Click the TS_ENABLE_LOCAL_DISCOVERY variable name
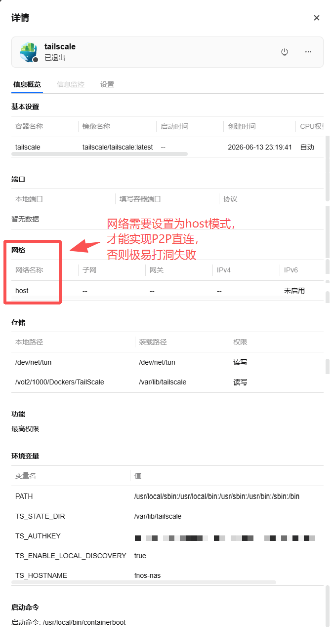The image size is (332, 644). (x=71, y=556)
